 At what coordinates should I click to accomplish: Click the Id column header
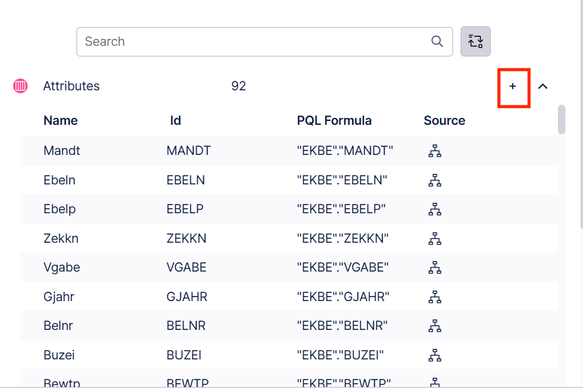click(176, 120)
